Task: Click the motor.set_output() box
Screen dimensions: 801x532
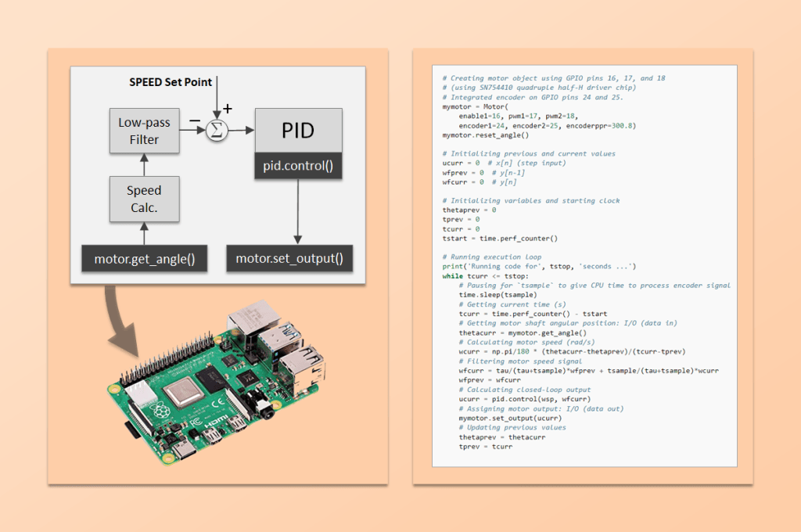Action: [289, 258]
